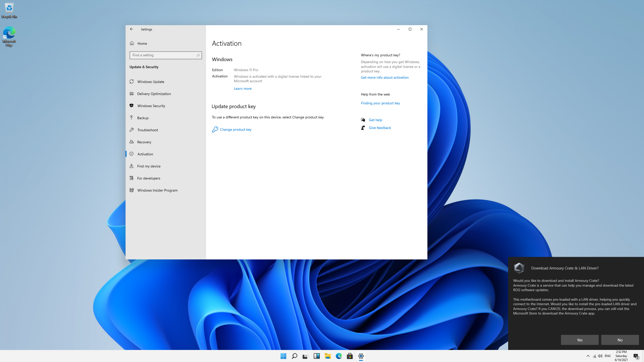Viewport: 644px width, 362px height.
Task: Click the Learn more activation link
Action: coord(243,89)
